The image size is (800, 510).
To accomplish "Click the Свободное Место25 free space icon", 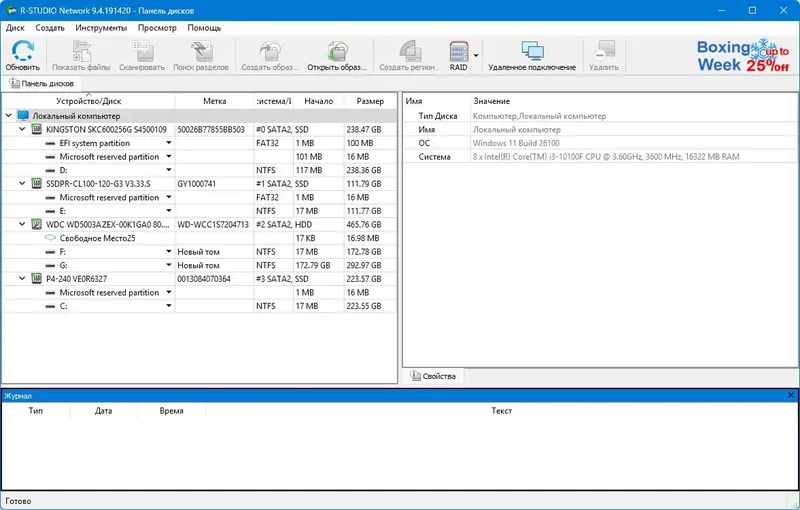I will click(51, 238).
